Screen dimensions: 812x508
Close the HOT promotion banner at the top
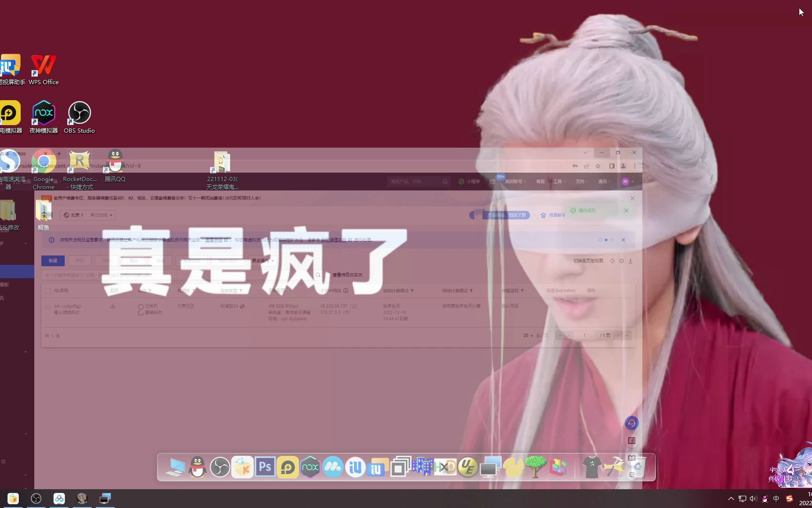[632, 198]
